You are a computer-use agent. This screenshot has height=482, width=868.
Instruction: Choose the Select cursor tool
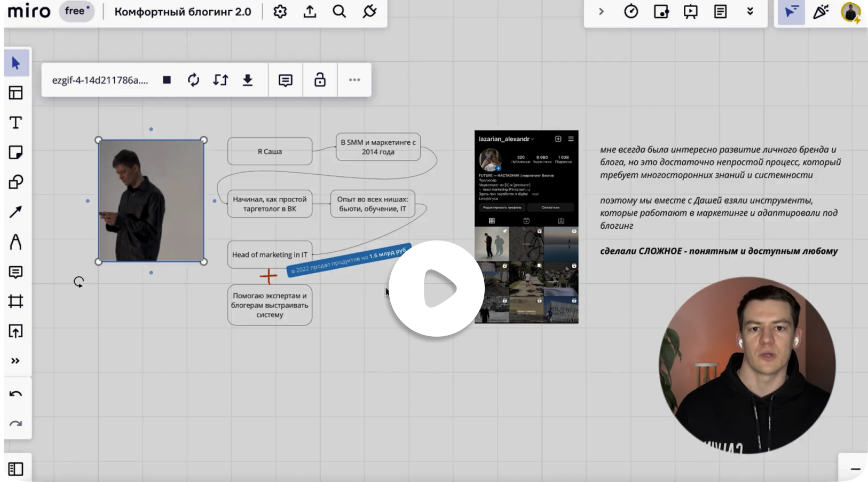16,63
